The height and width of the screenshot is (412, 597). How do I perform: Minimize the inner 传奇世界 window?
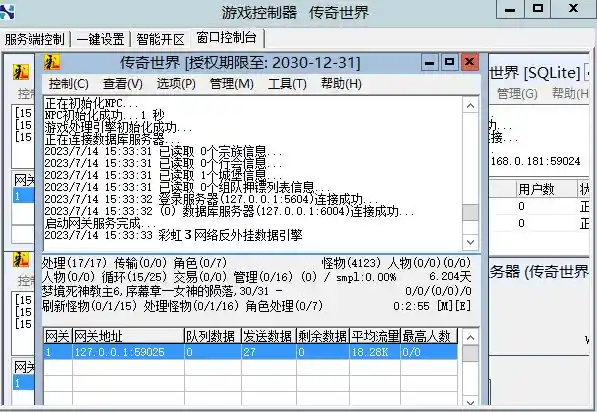429,62
